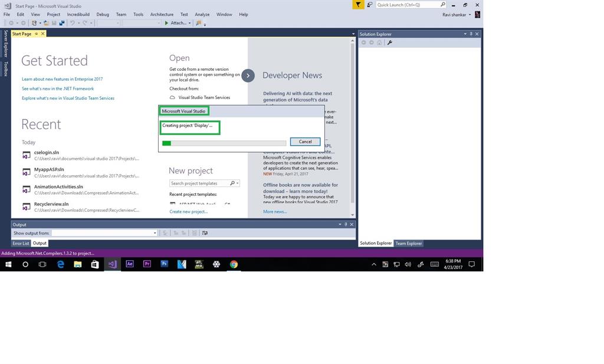
Task: Open Output panel window options dropdown
Action: coord(340,225)
